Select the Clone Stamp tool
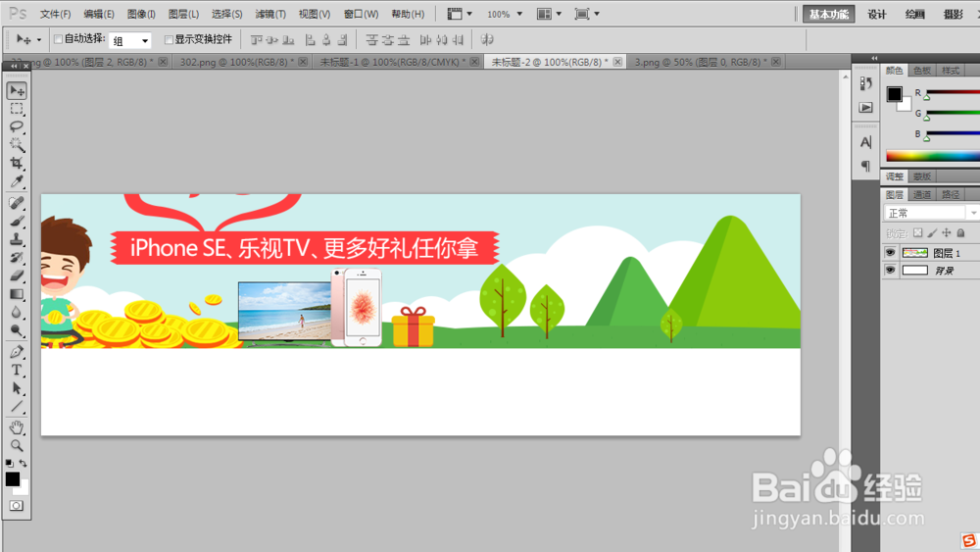 pos(17,239)
